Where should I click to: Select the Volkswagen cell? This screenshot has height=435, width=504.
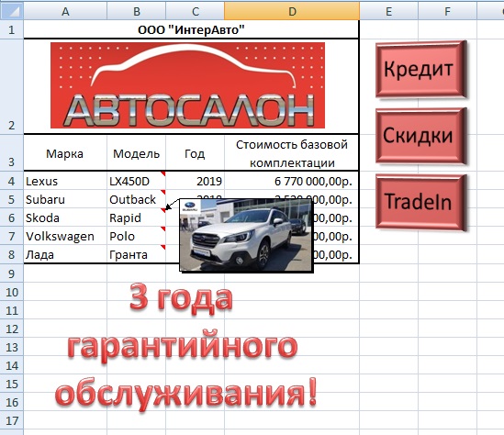pyautogui.click(x=65, y=236)
